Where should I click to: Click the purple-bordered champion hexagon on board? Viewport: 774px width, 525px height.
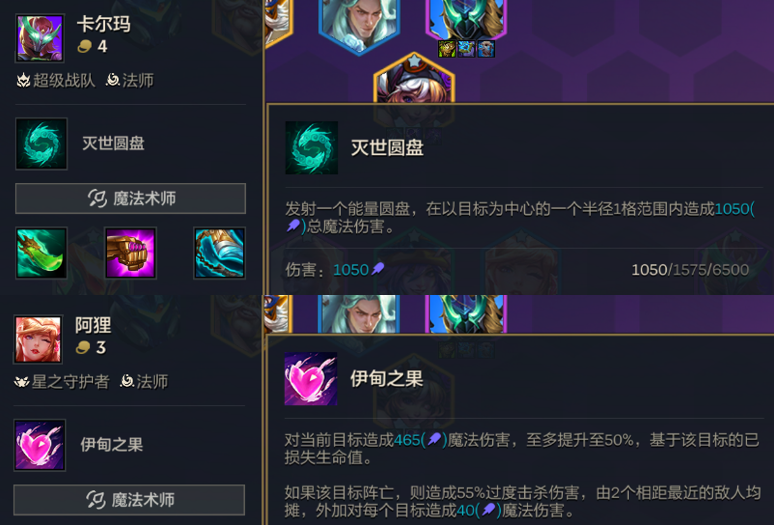466,17
